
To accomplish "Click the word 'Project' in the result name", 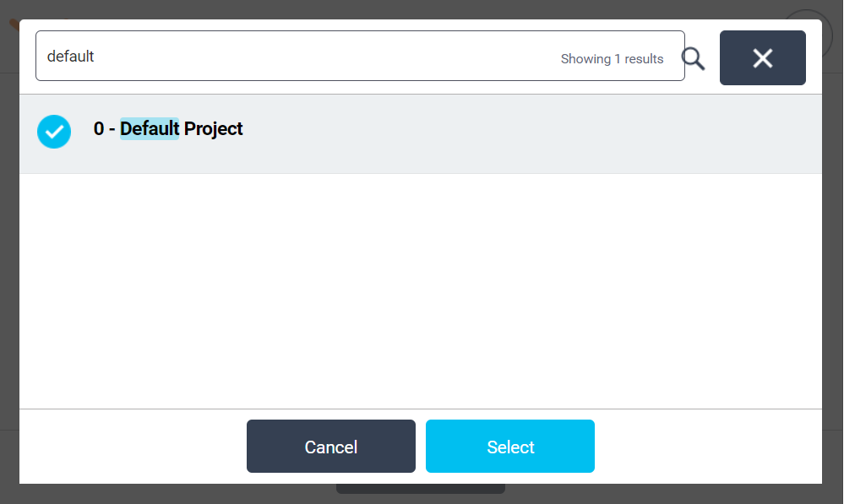I will (x=214, y=129).
